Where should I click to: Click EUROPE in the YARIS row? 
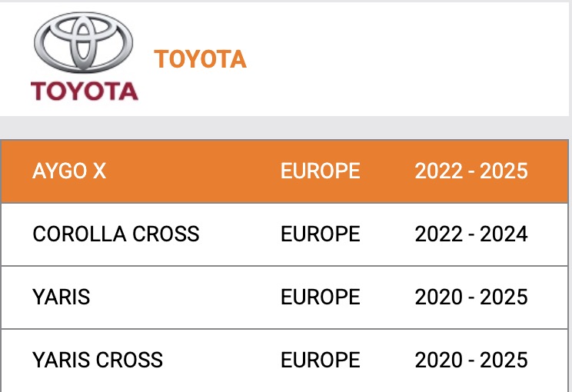[320, 297]
